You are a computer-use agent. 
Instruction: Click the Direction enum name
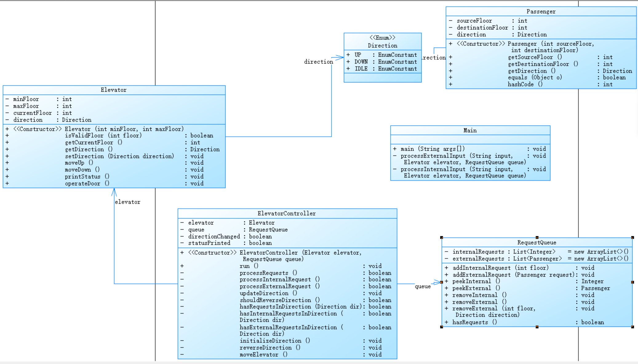click(x=382, y=45)
